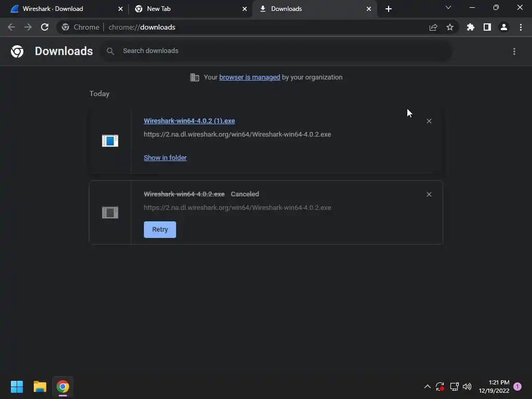Open the browser is managed link
This screenshot has height=399, width=532.
pos(250,77)
